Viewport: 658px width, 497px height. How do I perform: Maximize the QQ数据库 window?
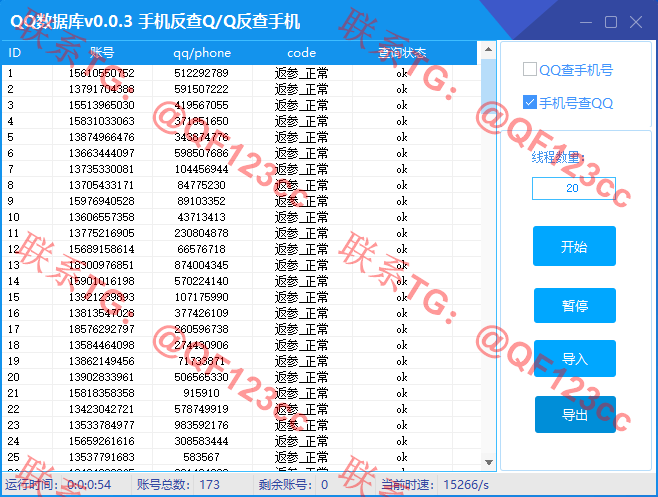[611, 22]
